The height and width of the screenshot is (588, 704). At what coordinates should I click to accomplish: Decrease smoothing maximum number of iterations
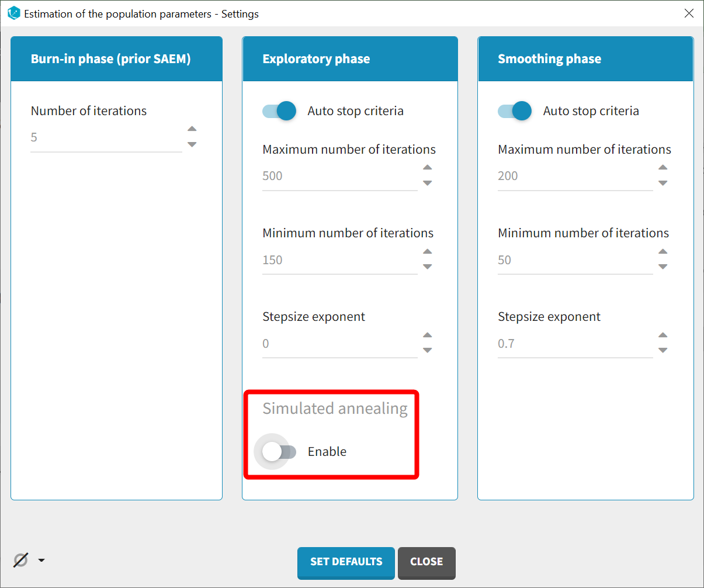pos(663,183)
